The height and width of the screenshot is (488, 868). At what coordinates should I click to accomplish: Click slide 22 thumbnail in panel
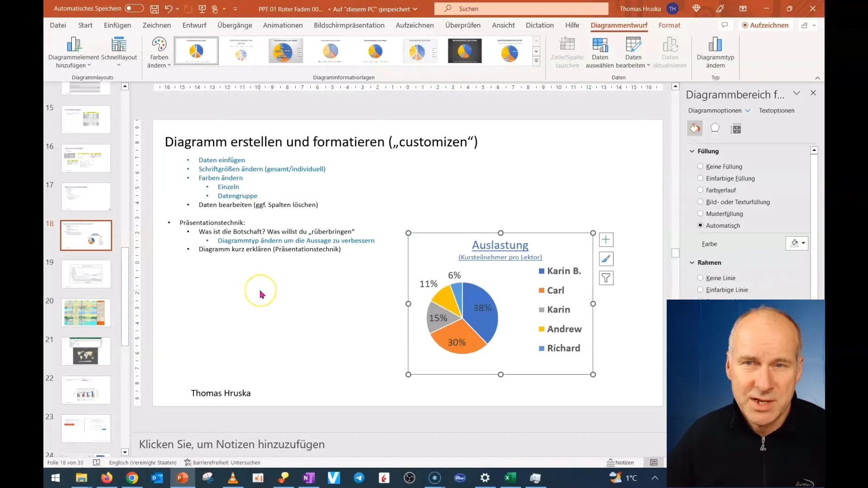click(x=85, y=390)
